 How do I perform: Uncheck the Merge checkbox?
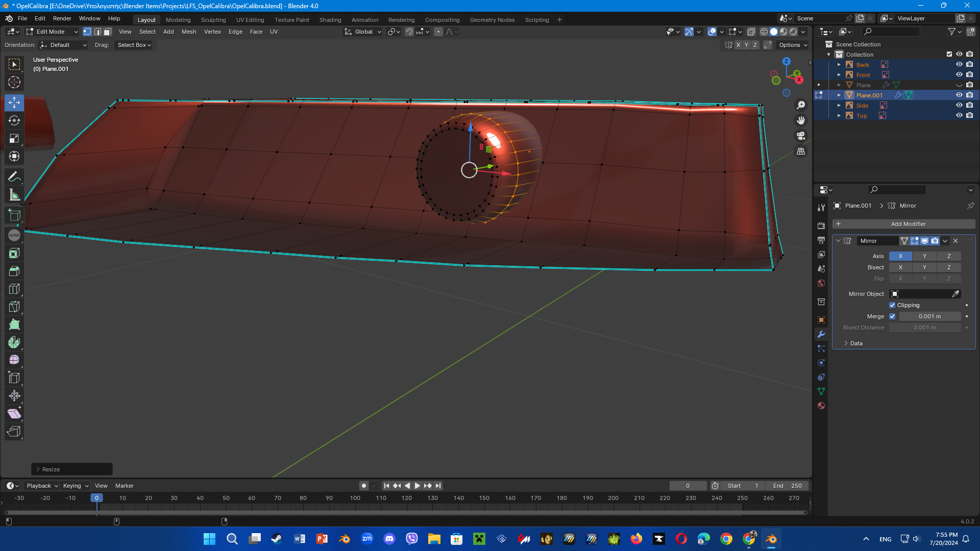(x=892, y=316)
